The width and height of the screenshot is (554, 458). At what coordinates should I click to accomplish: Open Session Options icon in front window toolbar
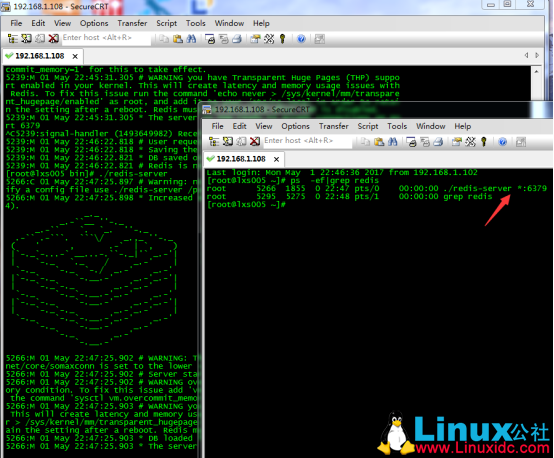456,142
